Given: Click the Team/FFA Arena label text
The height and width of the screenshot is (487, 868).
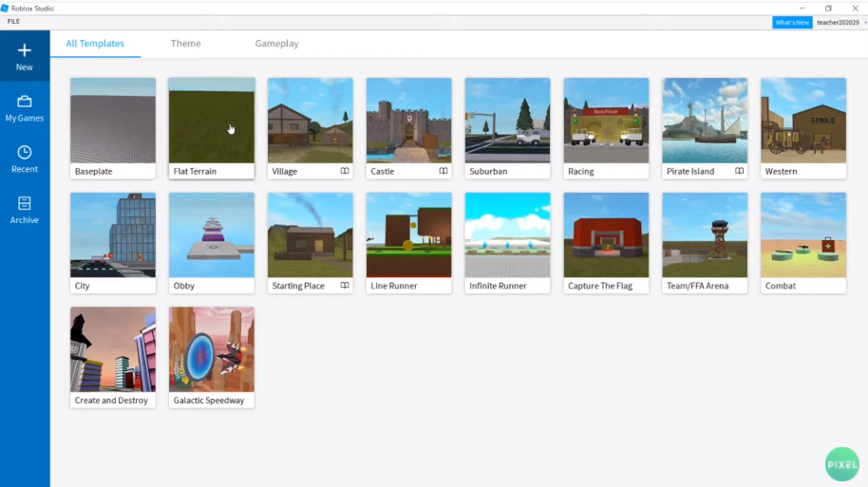Looking at the screenshot, I should pos(697,286).
